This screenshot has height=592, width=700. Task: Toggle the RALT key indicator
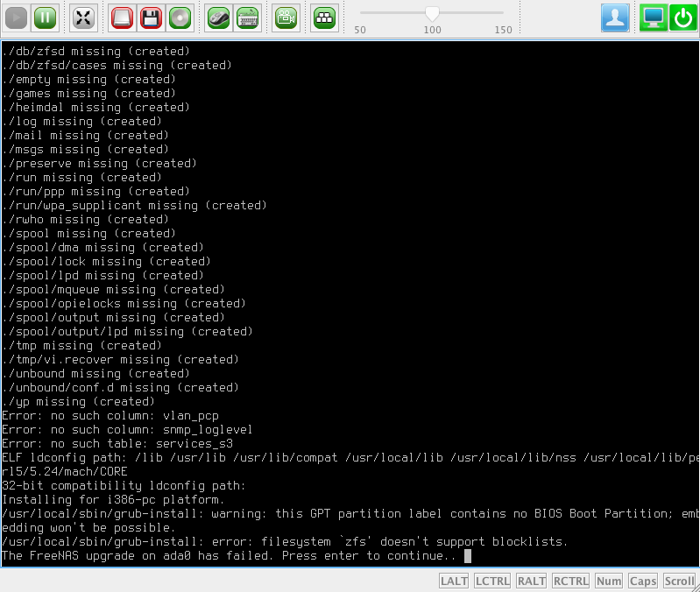pyautogui.click(x=531, y=581)
